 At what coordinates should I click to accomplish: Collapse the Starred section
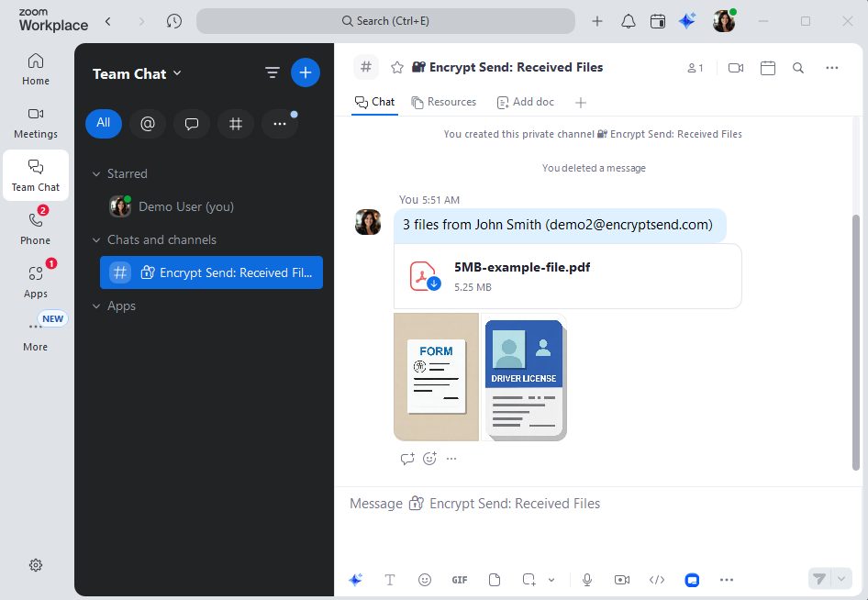pyautogui.click(x=96, y=173)
